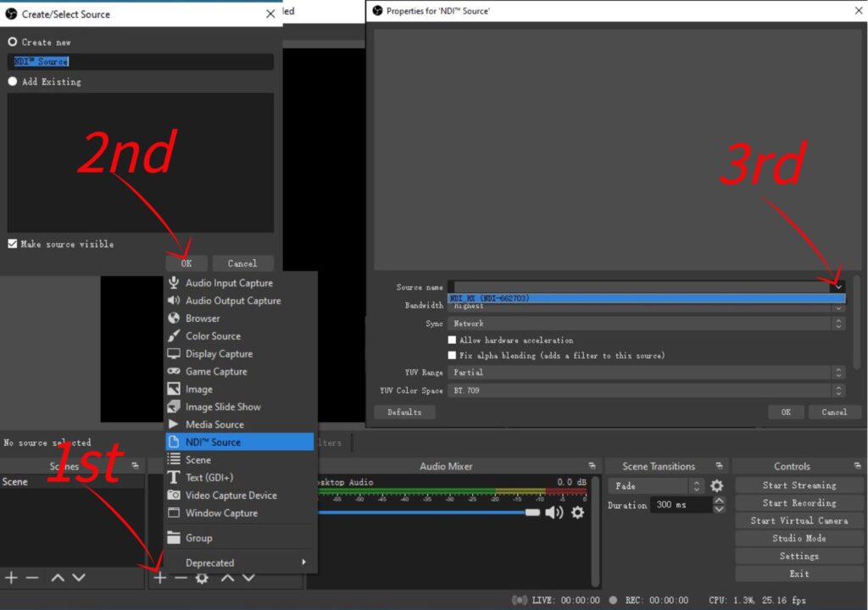The image size is (868, 610).
Task: Click the Game Capture controller icon
Action: pos(174,371)
